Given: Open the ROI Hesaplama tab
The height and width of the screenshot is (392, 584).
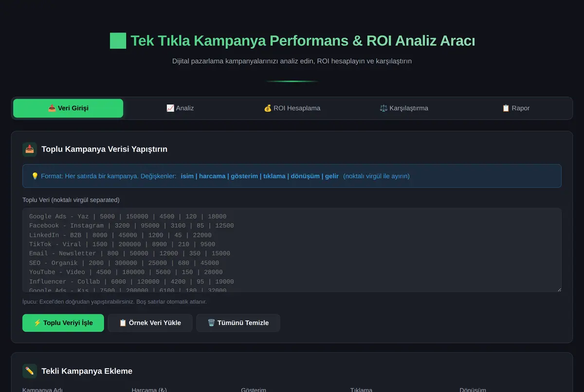Looking at the screenshot, I should tap(292, 108).
